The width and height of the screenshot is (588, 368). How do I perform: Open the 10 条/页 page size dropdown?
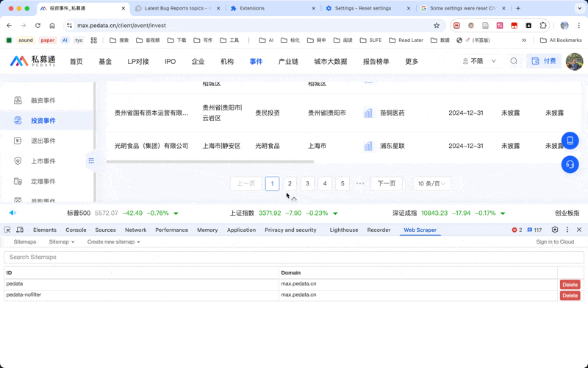click(x=432, y=183)
